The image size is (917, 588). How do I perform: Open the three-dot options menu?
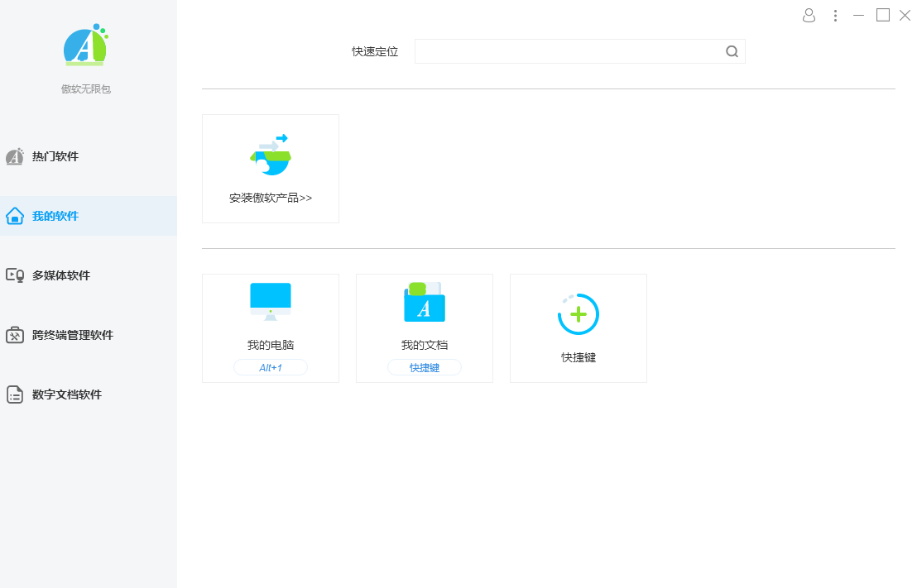(x=835, y=15)
